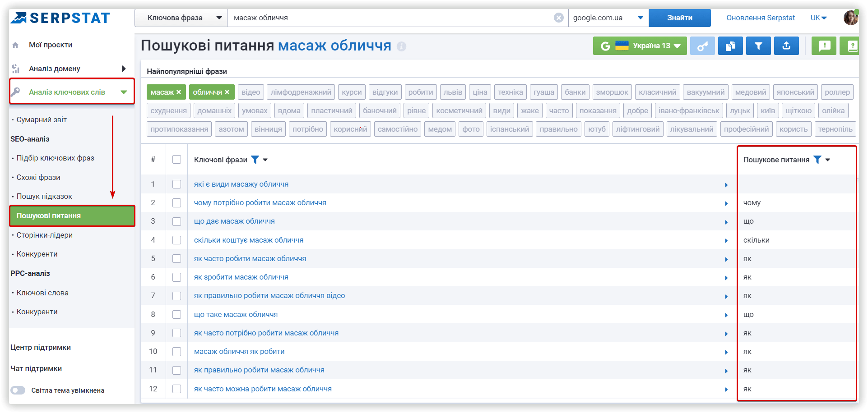The height and width of the screenshot is (413, 868).
Task: Click row arrow for 'як зробити масаж обличчя'
Action: pyautogui.click(x=726, y=278)
